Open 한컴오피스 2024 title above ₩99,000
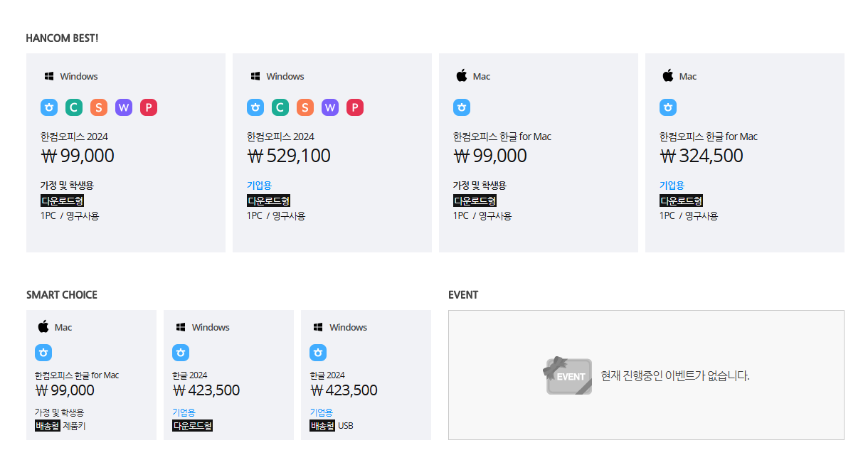The height and width of the screenshot is (465, 868). pyautogui.click(x=74, y=137)
